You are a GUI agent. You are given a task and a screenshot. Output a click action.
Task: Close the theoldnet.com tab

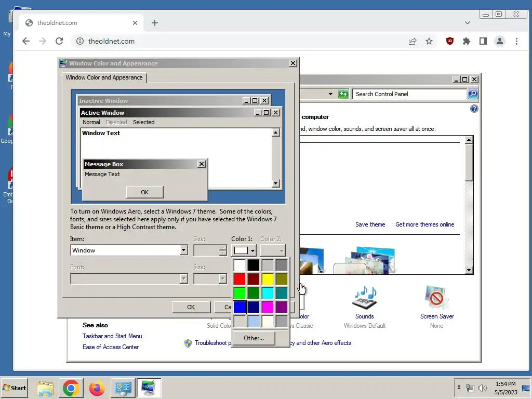[x=135, y=23]
